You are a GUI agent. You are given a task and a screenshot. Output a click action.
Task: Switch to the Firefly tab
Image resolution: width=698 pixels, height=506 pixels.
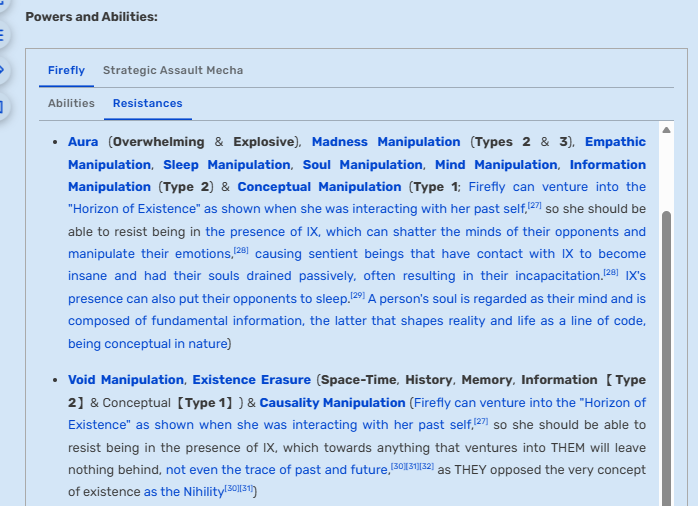pos(66,70)
